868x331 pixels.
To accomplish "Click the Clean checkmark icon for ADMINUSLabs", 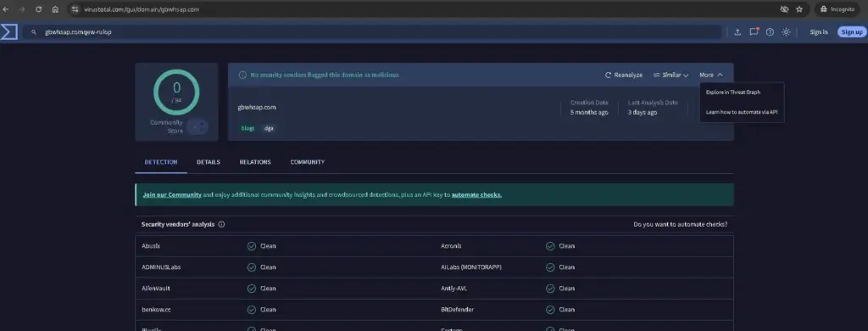I will [251, 267].
